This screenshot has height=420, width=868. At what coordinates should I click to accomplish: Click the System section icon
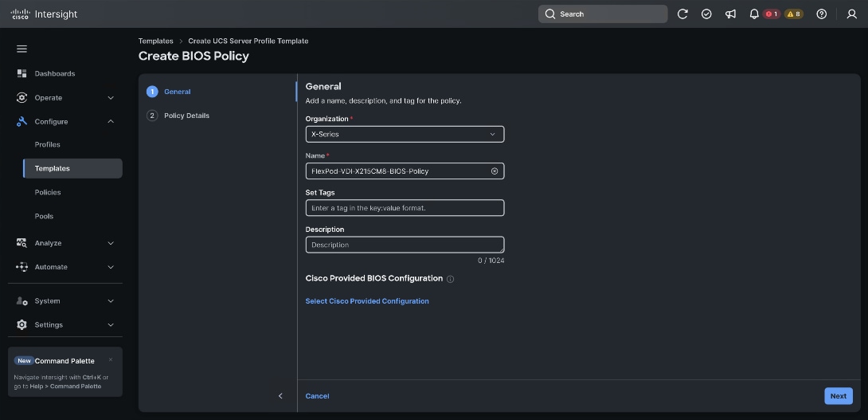[x=22, y=301]
